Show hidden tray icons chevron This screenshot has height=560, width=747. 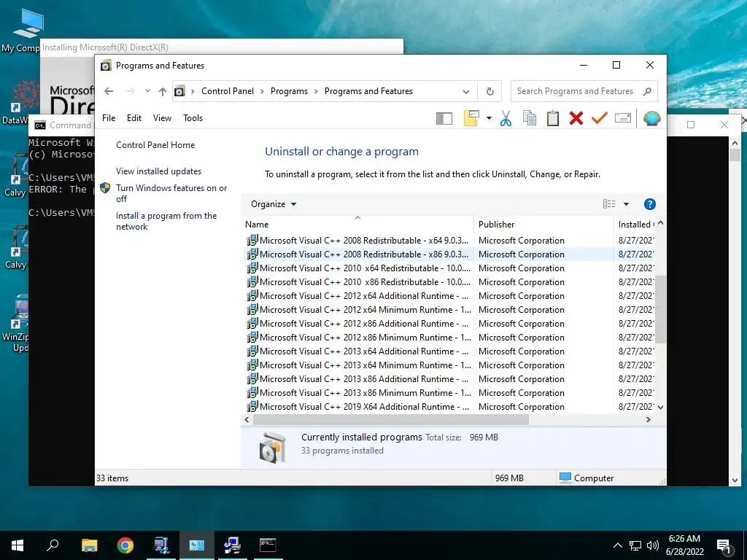tap(617, 545)
